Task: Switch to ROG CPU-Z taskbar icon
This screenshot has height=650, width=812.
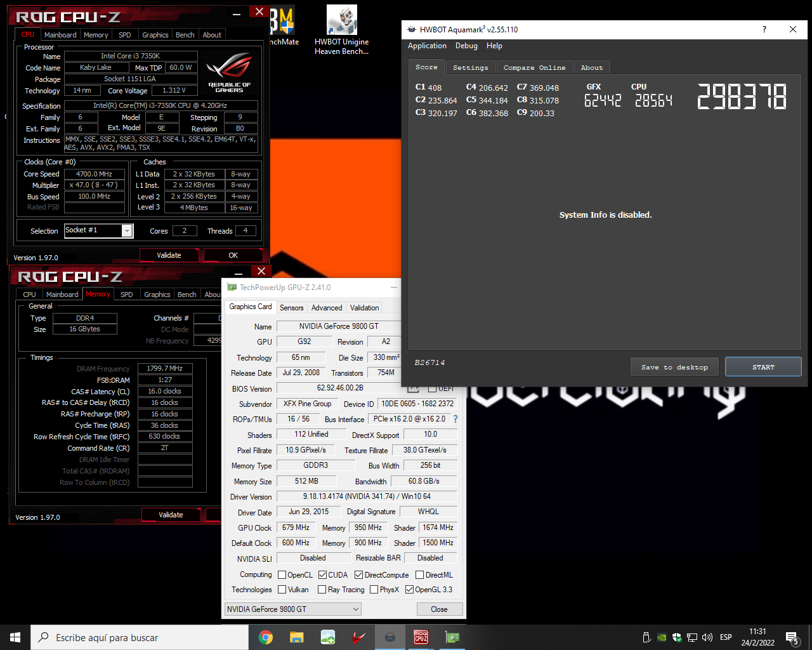Action: [x=421, y=637]
